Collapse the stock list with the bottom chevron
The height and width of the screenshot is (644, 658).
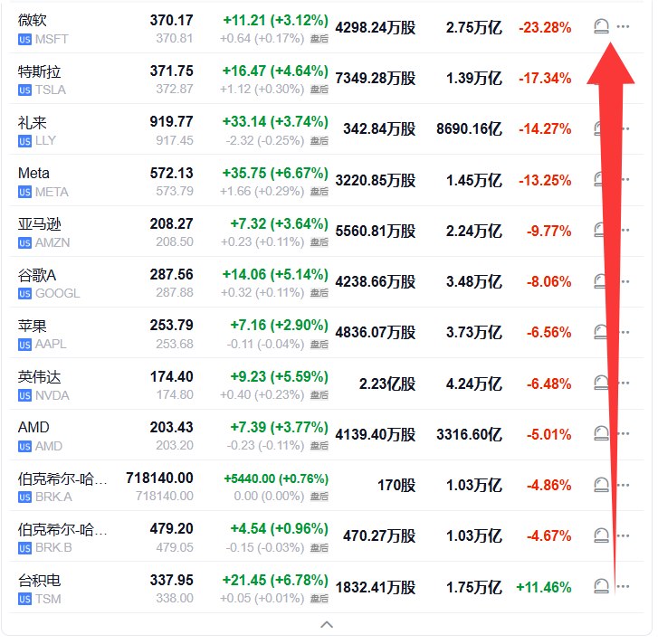[327, 625]
